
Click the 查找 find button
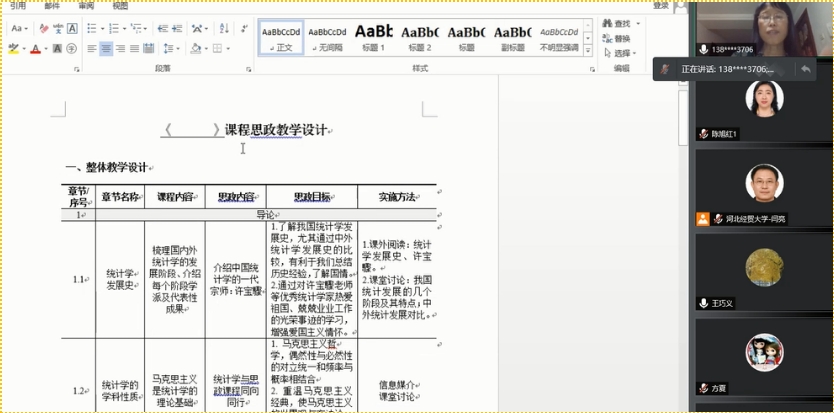pos(621,23)
